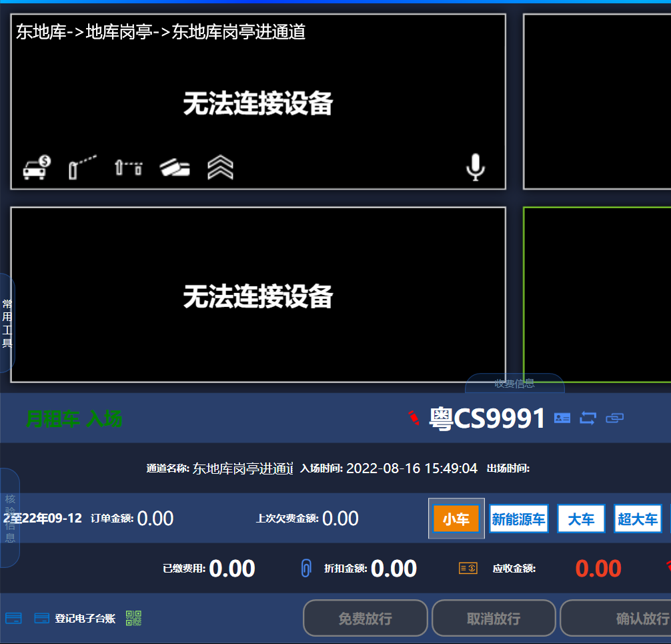
Task: Click the swap arrows icon beside plate
Action: [x=588, y=418]
